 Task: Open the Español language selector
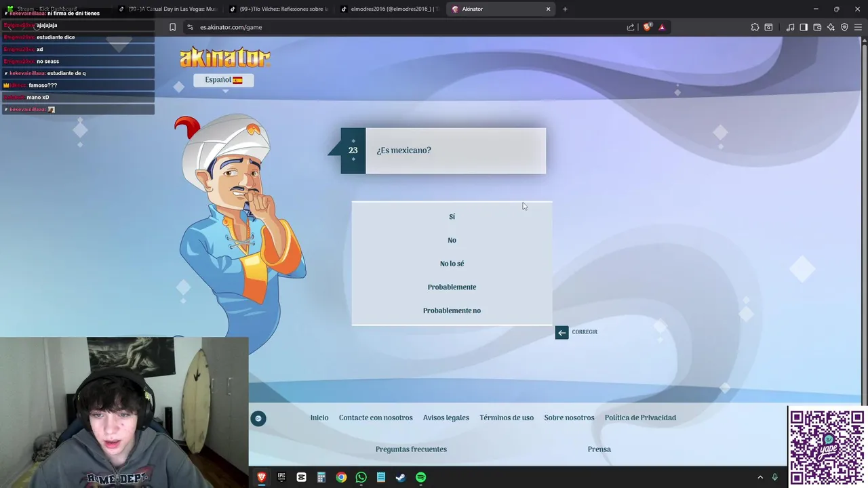click(x=224, y=80)
